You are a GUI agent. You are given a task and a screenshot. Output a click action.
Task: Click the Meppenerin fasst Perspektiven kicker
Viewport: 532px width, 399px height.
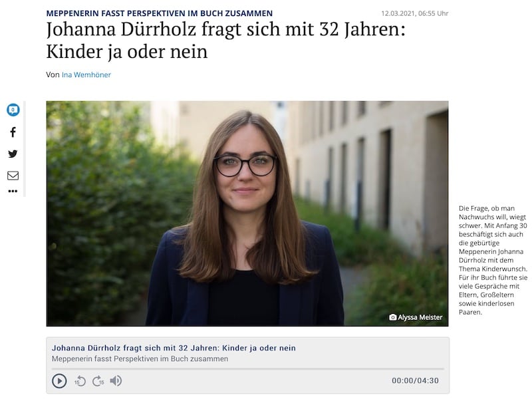tap(160, 13)
